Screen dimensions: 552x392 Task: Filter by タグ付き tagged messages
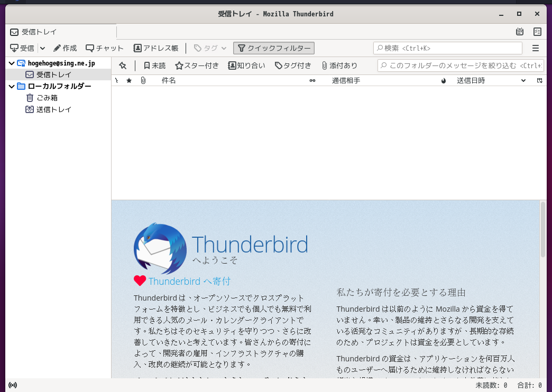[x=293, y=66]
